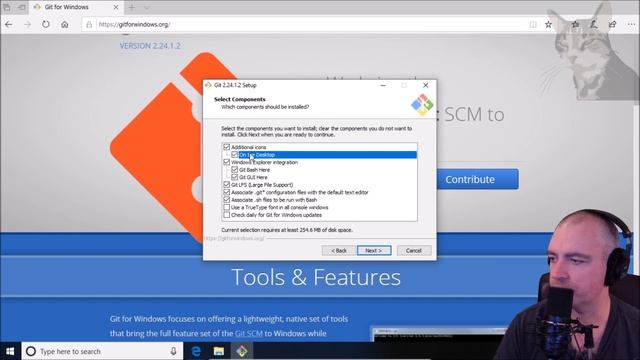Toggle On the Desktop checkbox
This screenshot has height=360, width=640.
click(234, 155)
